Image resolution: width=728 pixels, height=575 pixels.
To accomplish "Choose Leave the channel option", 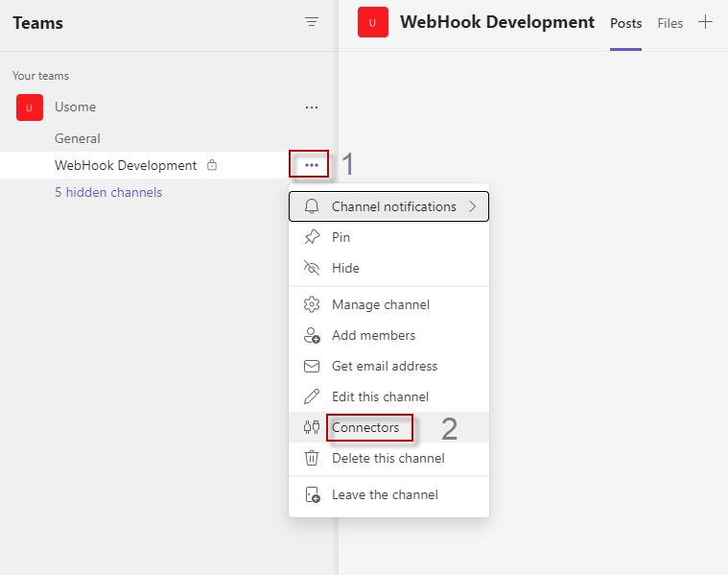I will (388, 494).
